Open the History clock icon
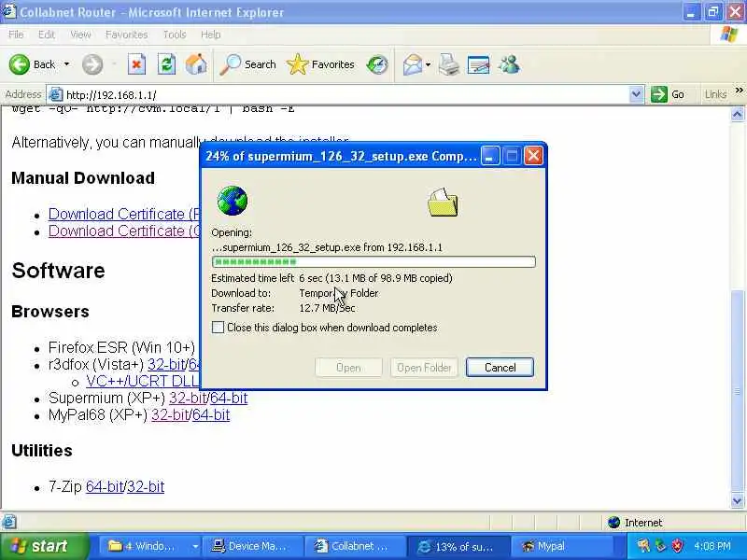The width and height of the screenshot is (747, 560). point(377,64)
